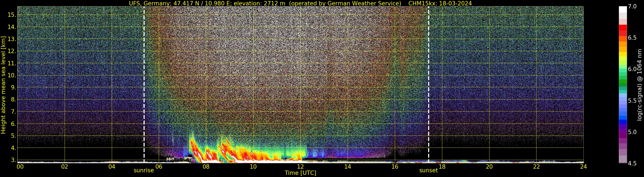The image size is (644, 177).
Task: Click the time axis tick label 22
Action: 536,166
